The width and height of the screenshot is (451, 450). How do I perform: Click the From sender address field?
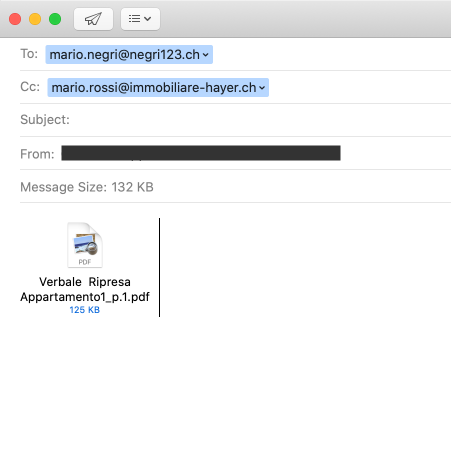[201, 153]
